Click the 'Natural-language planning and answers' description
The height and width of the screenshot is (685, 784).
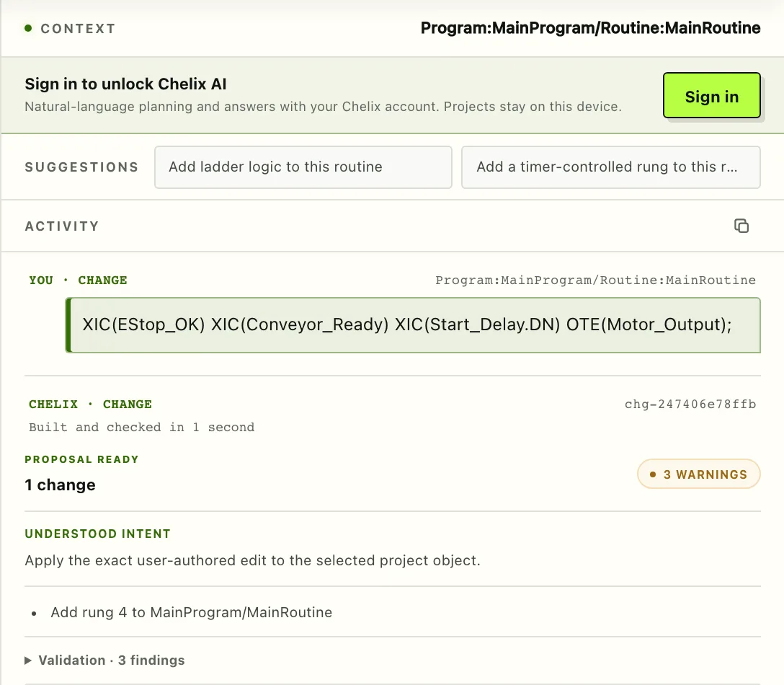pyautogui.click(x=323, y=107)
